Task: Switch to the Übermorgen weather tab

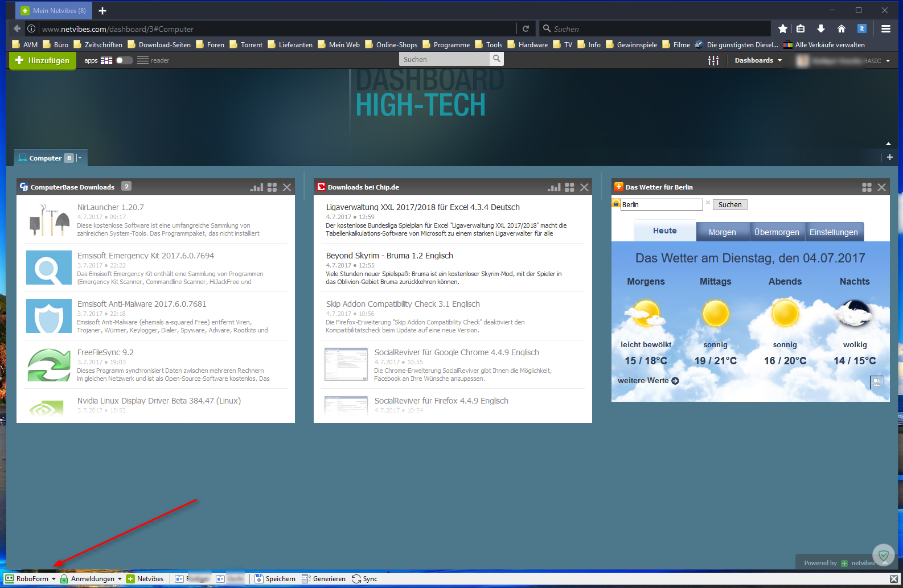Action: coord(777,232)
